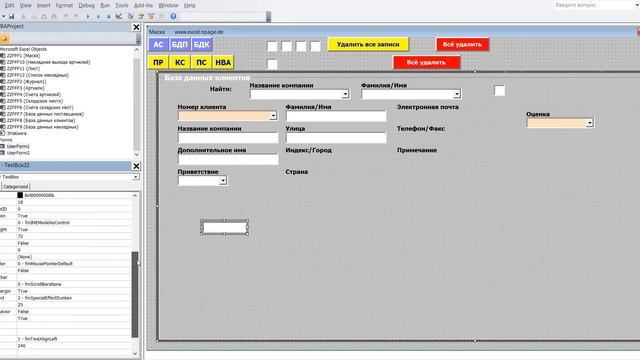Viewport: 640px width, 360px height.
Task: Click the blue Help question mark icon
Action: [173, 16]
